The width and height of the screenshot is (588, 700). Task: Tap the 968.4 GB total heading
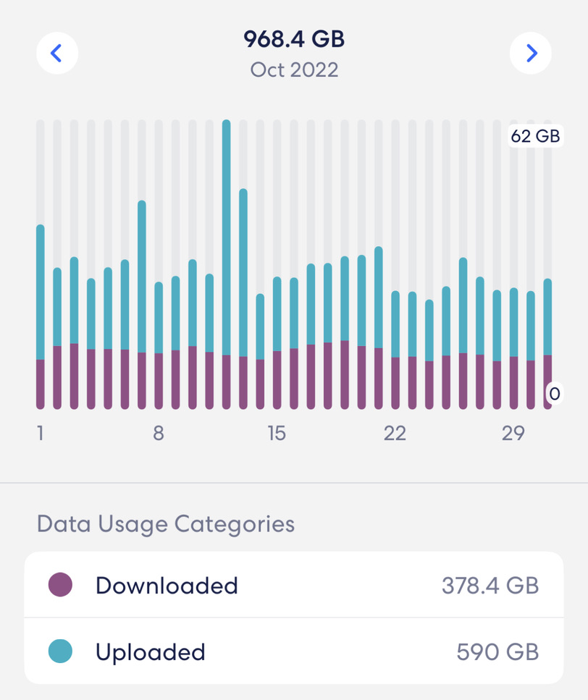pos(294,39)
